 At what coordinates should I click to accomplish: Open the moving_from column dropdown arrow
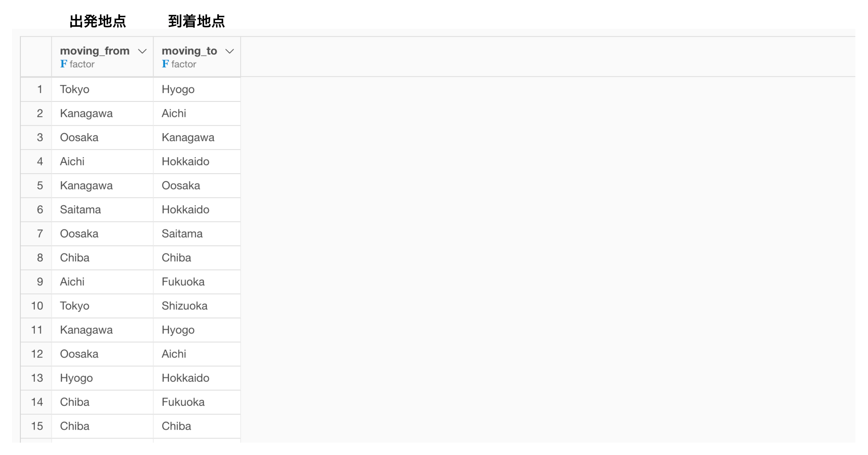click(x=142, y=51)
